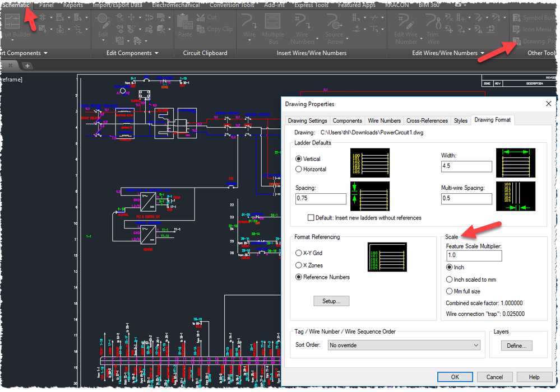Click the Trim Wire tool
The height and width of the screenshot is (392, 560).
[x=433, y=29]
